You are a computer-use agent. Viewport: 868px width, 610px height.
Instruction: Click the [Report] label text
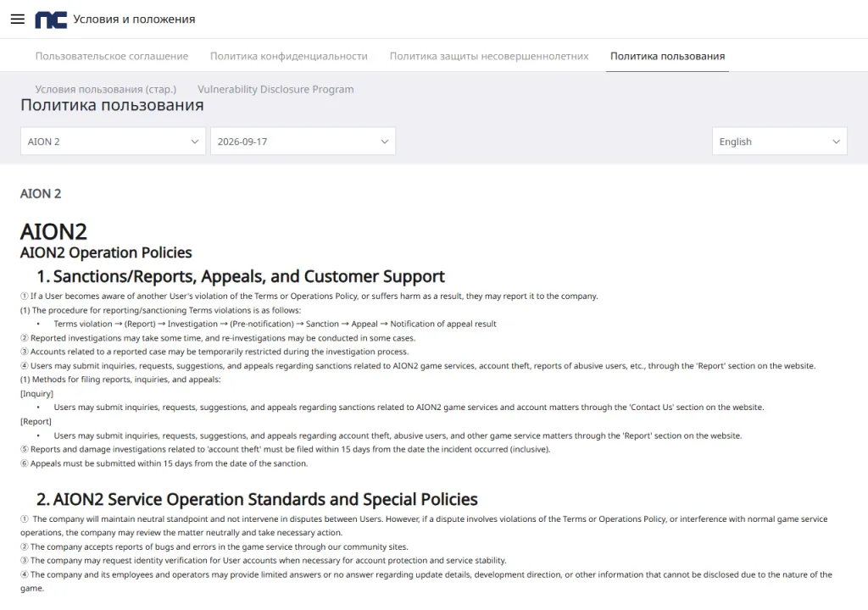36,421
